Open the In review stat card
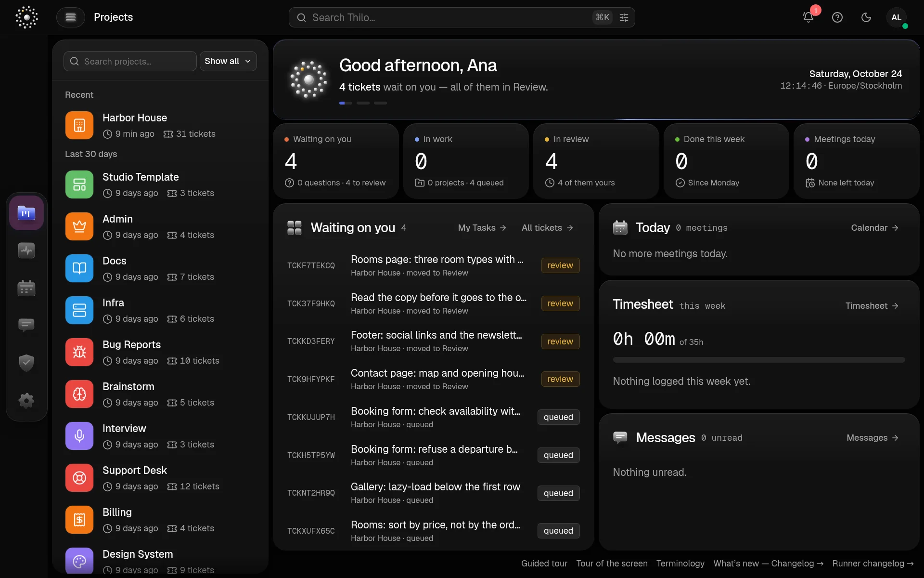The width and height of the screenshot is (924, 578). (596, 161)
